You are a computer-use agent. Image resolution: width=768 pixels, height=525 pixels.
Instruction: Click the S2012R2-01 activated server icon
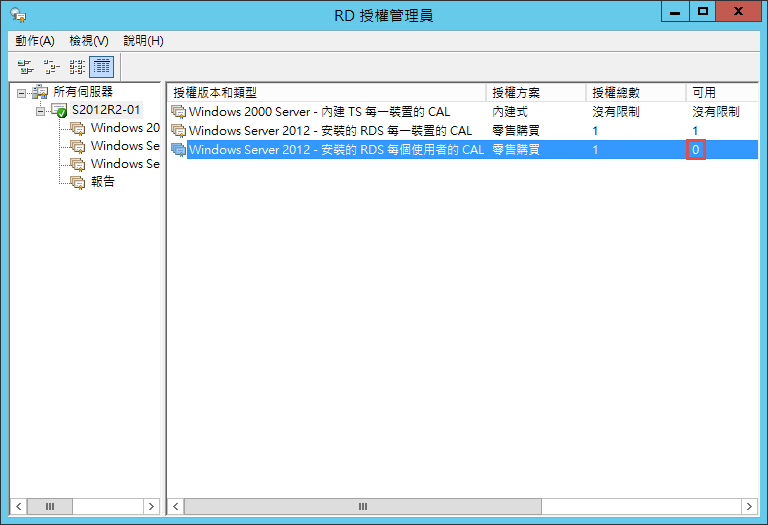(59, 110)
